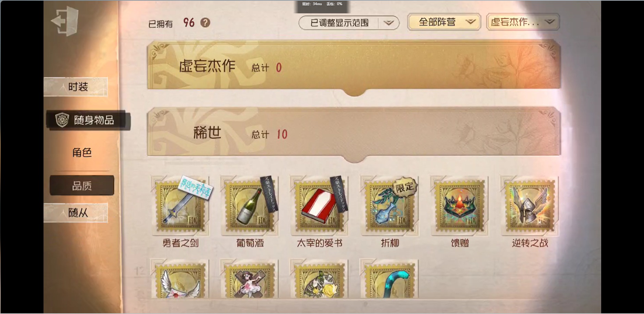Select the 品质 sort option
Viewport: 644px width, 314px height.
(x=82, y=186)
